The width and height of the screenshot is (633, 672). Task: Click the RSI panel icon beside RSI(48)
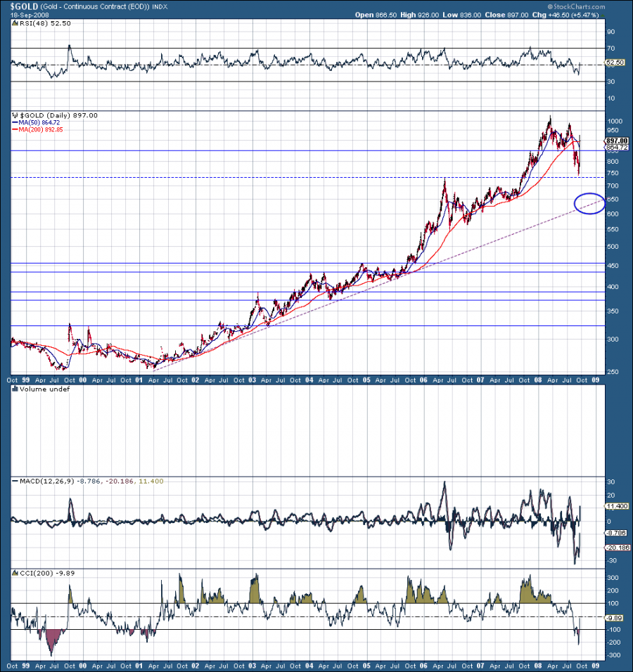(x=15, y=23)
